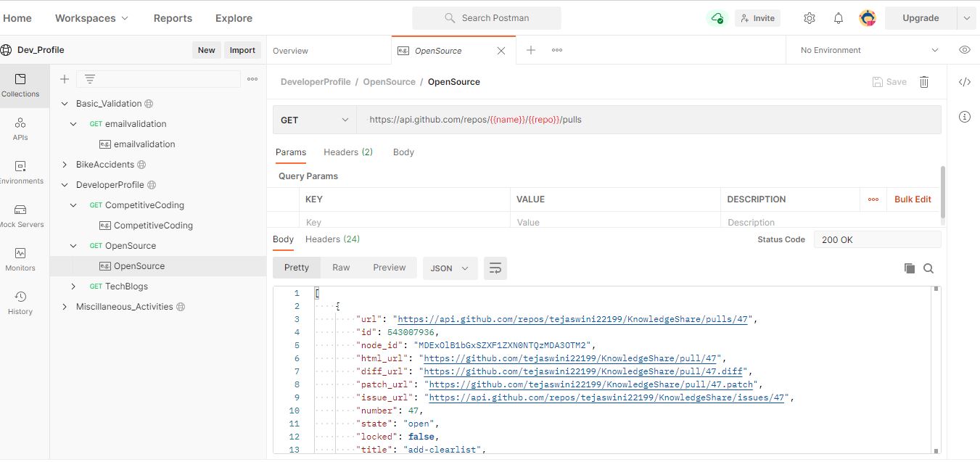Open query params more options ellipsis
This screenshot has width=980, height=462.
tap(873, 199)
